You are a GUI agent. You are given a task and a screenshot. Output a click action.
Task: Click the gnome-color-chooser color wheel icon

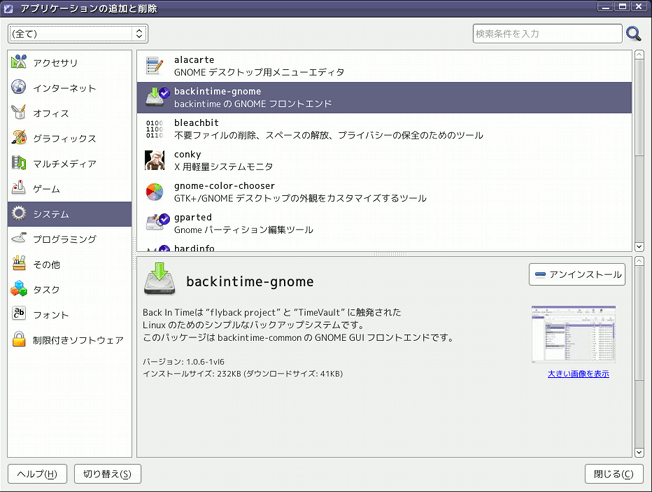(155, 192)
